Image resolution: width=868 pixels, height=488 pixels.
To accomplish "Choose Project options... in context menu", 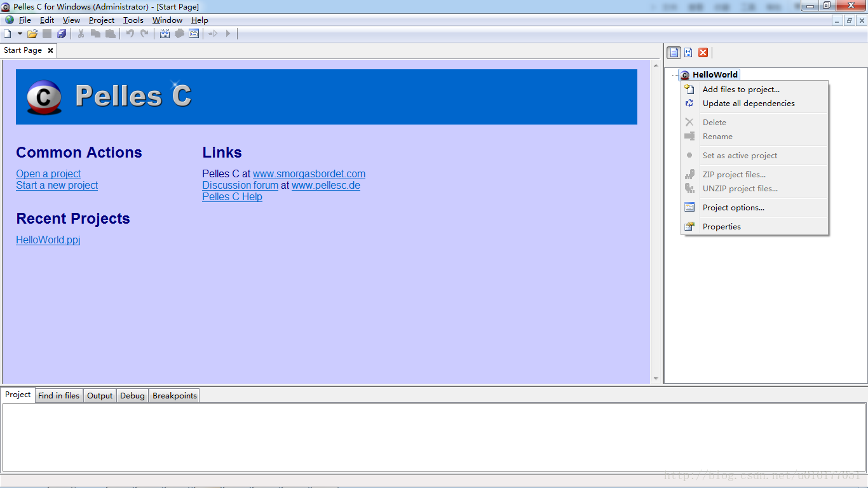I will tap(755, 208).
